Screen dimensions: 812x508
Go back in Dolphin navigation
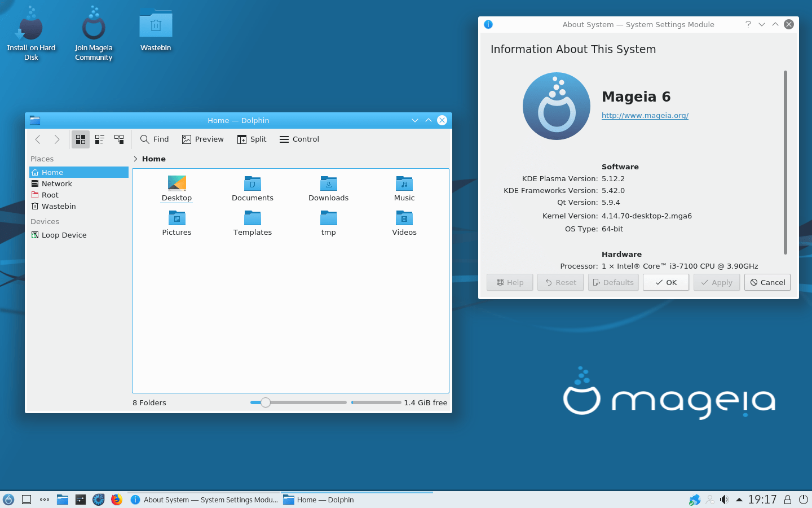pyautogui.click(x=38, y=139)
